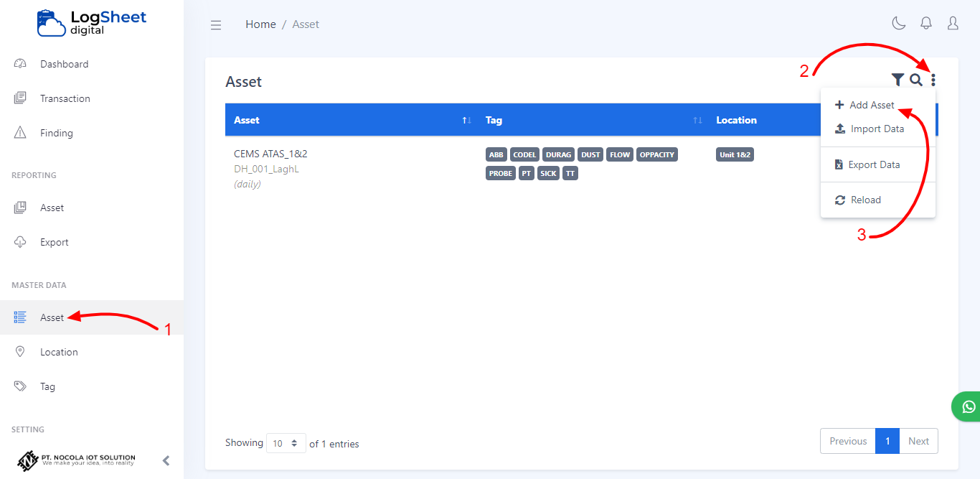The width and height of the screenshot is (980, 479).
Task: Collapse the sidebar with the chevron near logo
Action: (x=166, y=461)
